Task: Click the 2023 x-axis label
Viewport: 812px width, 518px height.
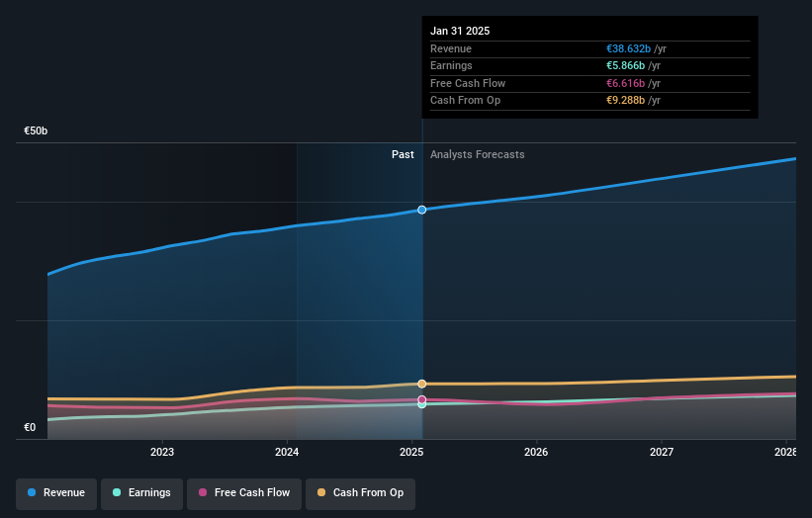Action: (162, 452)
